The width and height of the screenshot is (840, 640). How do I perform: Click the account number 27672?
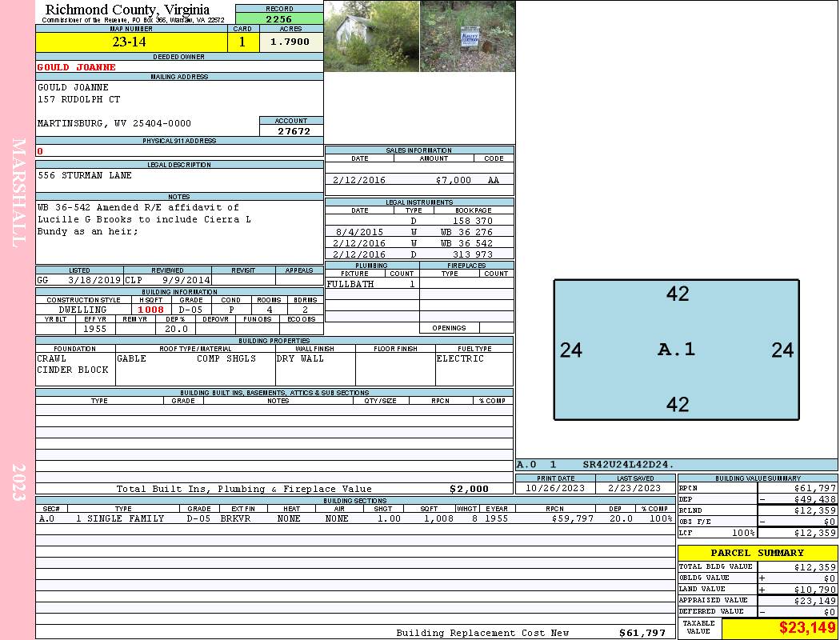pyautogui.click(x=294, y=131)
